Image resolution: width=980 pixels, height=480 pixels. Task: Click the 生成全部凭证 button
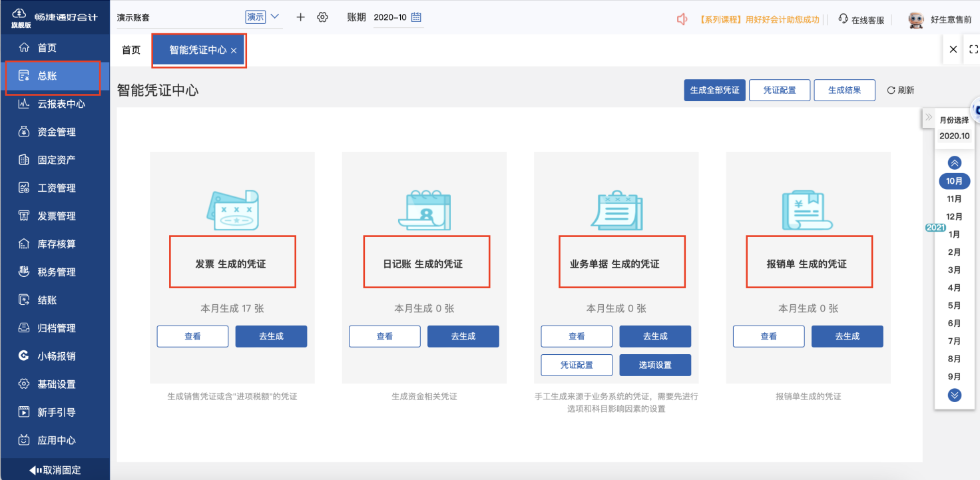coord(714,90)
